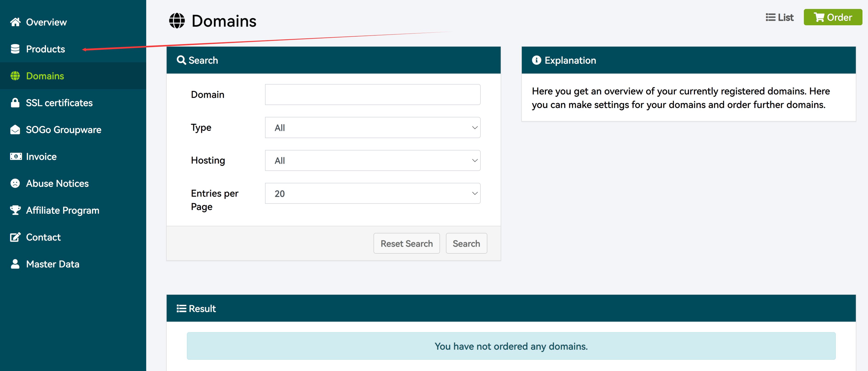Screen dimensions: 868x371
Task: Click the Domains globe icon in sidebar
Action: pos(15,76)
